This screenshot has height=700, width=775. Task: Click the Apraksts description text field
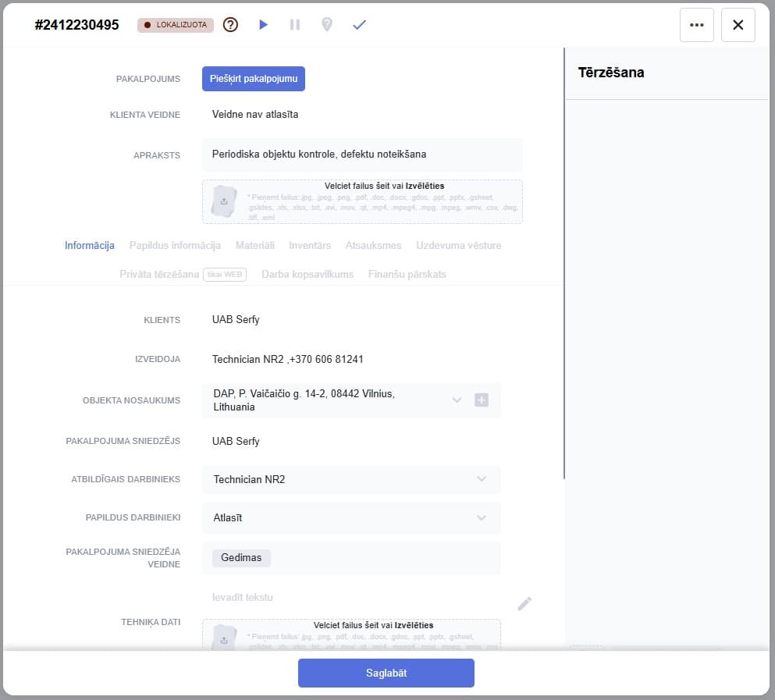[x=362, y=155]
